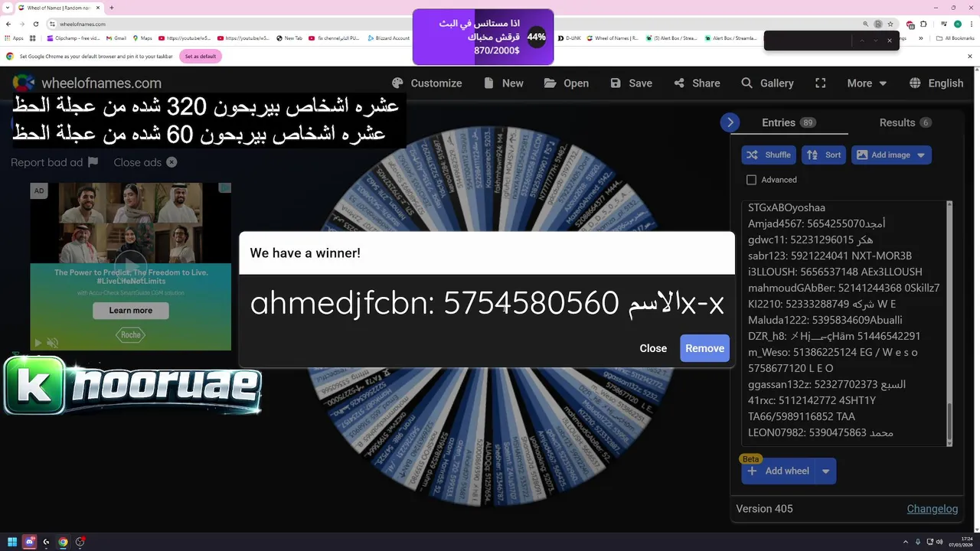
Task: Create a New wheel
Action: tap(503, 83)
